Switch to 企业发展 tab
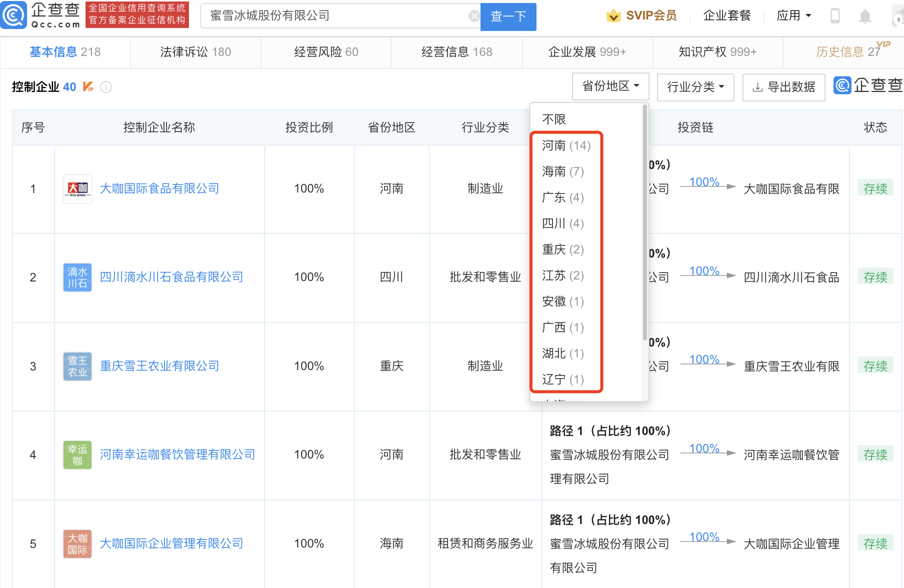The width and height of the screenshot is (904, 588). click(587, 52)
